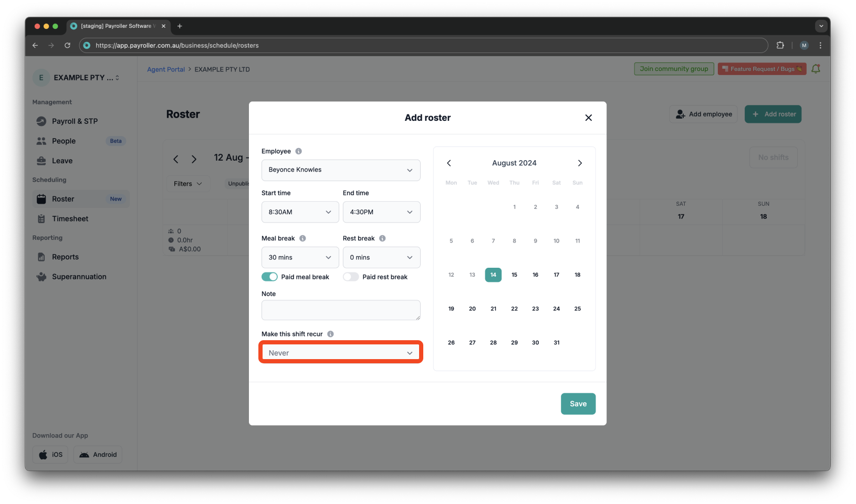The width and height of the screenshot is (856, 504).
Task: Open the End time 4:30PM dropdown
Action: (381, 212)
